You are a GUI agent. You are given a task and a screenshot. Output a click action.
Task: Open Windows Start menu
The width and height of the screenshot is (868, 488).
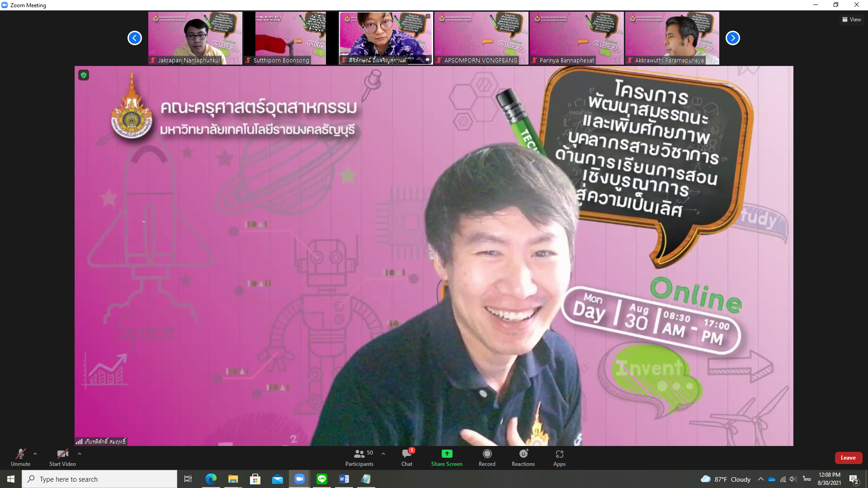point(11,479)
